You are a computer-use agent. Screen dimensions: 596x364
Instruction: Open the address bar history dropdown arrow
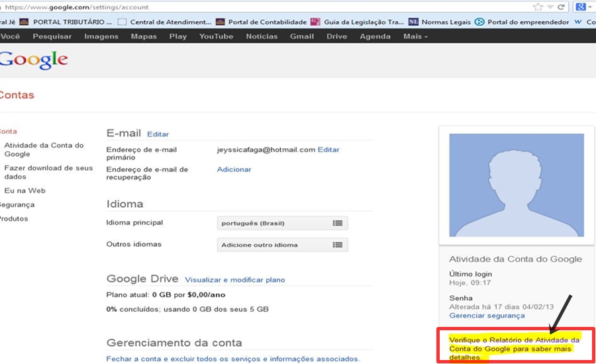click(550, 7)
